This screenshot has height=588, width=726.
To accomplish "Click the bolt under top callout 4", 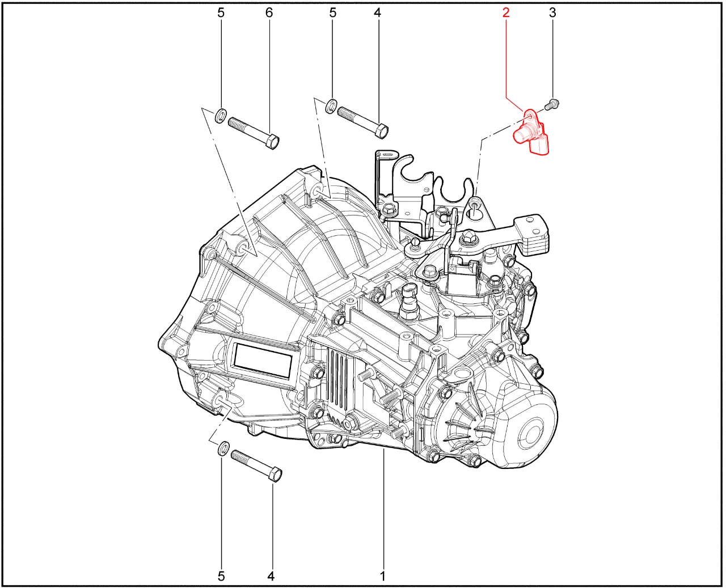I will [363, 121].
